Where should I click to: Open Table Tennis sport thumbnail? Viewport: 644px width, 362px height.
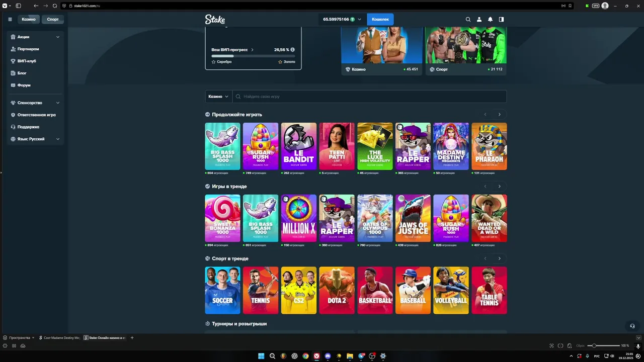tap(489, 290)
